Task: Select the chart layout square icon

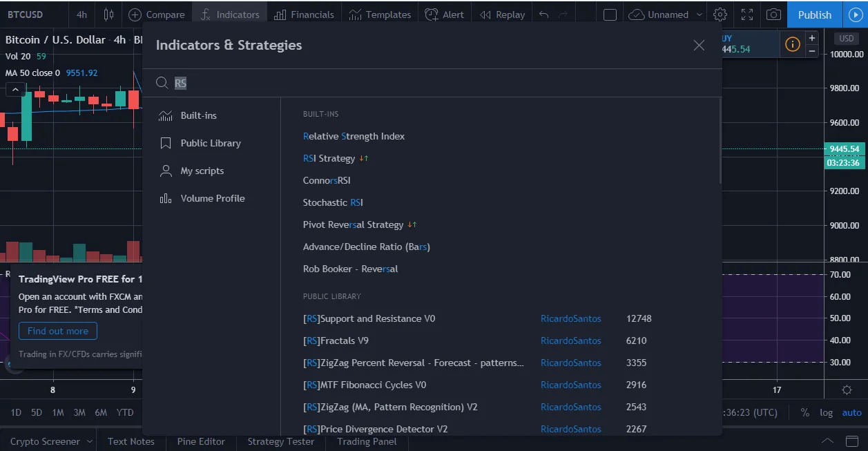Action: [610, 15]
